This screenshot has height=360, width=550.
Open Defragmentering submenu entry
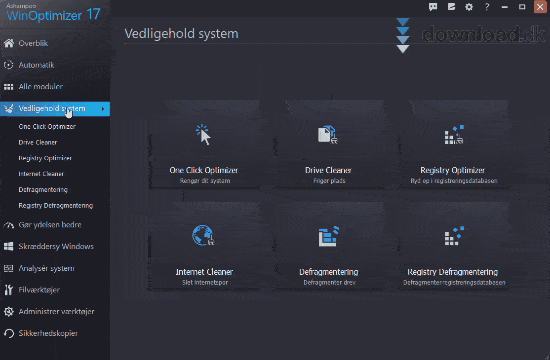43,190
